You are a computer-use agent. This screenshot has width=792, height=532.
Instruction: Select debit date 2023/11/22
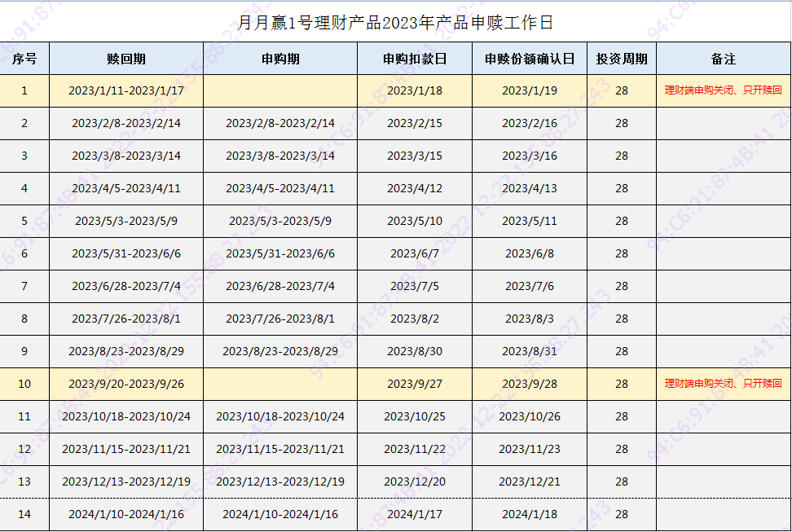(415, 449)
